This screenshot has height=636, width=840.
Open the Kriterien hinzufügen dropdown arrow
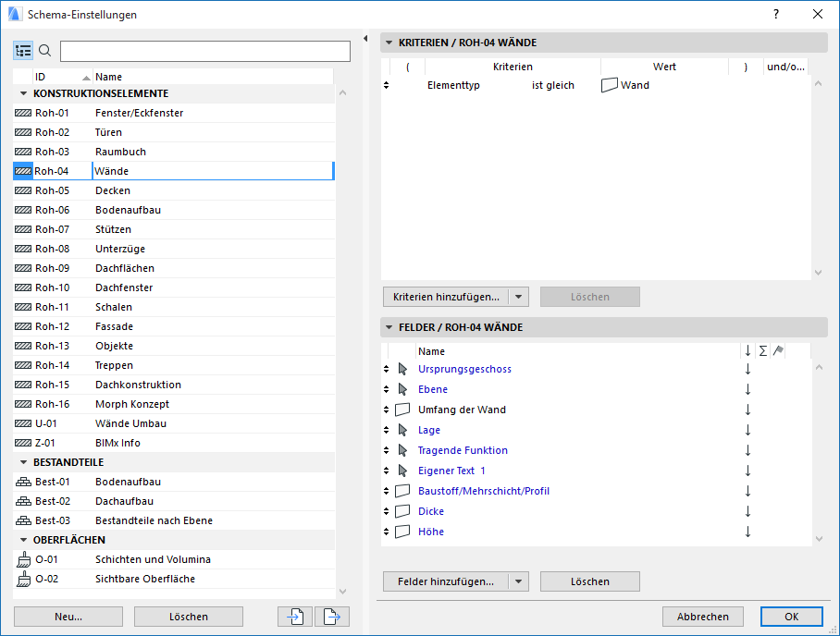pos(519,297)
